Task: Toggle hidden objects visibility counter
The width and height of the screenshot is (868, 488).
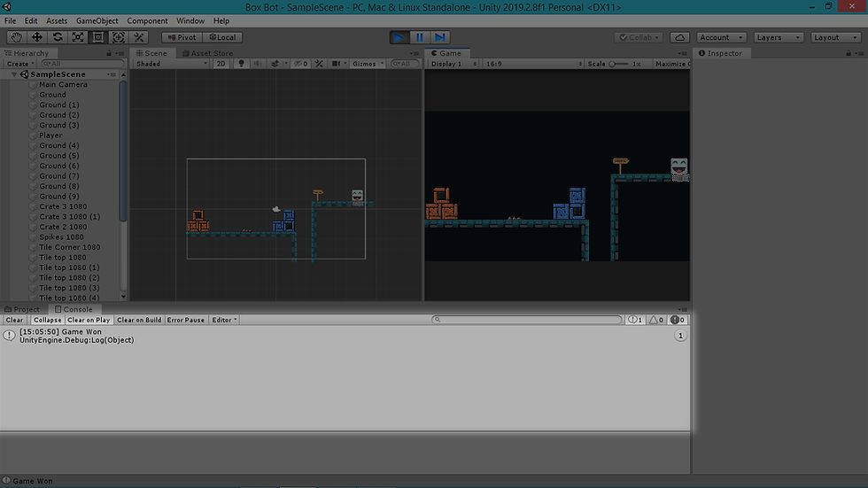Action: 301,64
